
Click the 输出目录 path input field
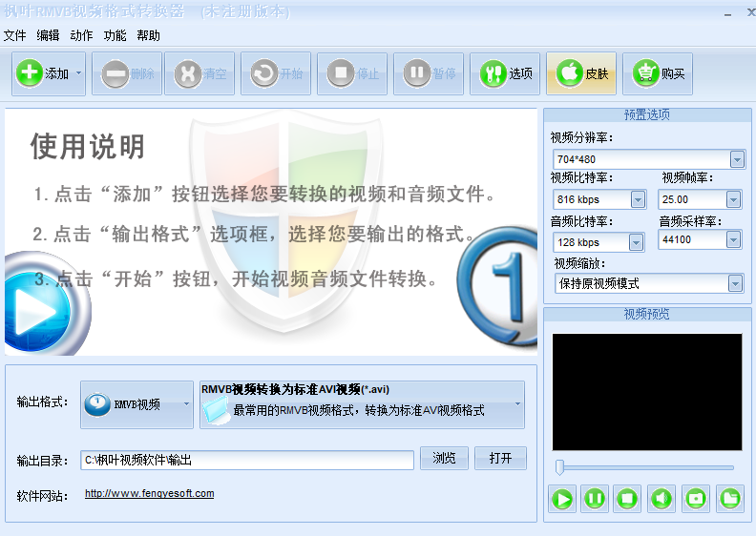[x=247, y=461]
